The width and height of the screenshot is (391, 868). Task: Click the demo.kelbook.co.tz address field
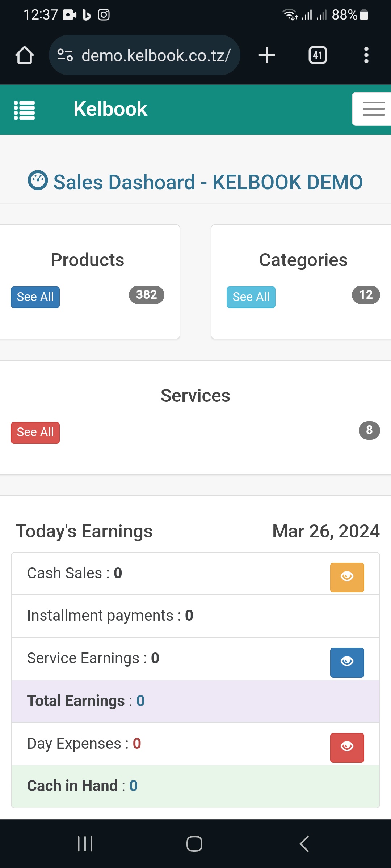[x=156, y=55]
